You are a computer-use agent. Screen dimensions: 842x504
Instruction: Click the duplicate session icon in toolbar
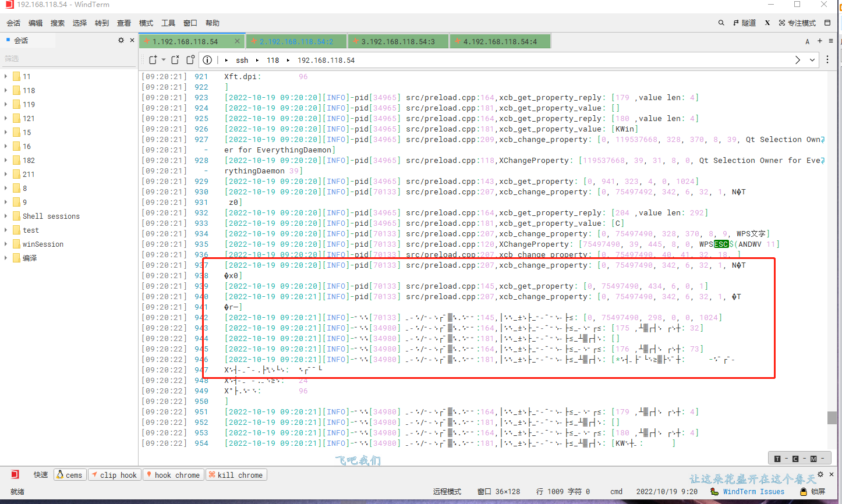click(190, 60)
